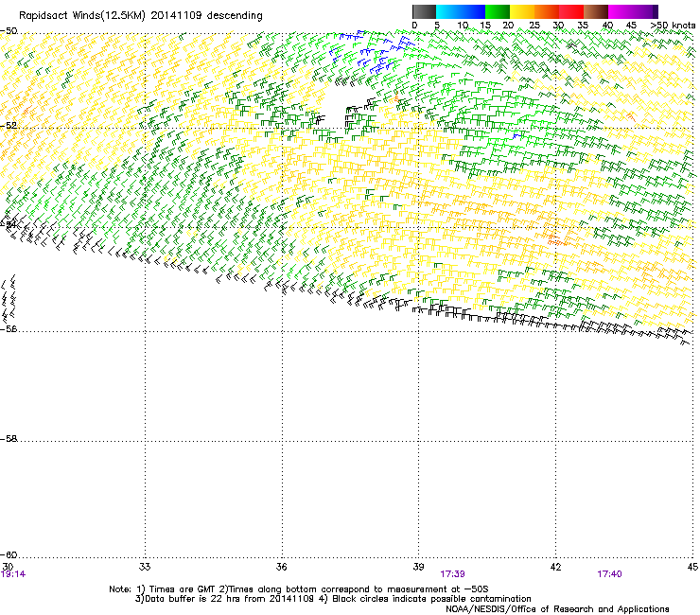Click the red 30-35 knots color band
Image resolution: width=700 pixels, height=615 pixels.
(571, 11)
